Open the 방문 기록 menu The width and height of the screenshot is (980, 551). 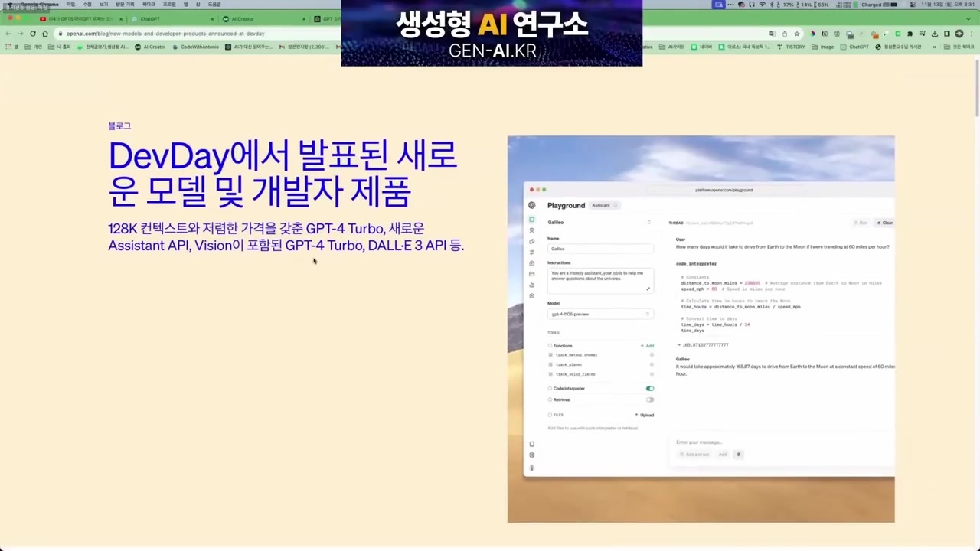point(125,5)
